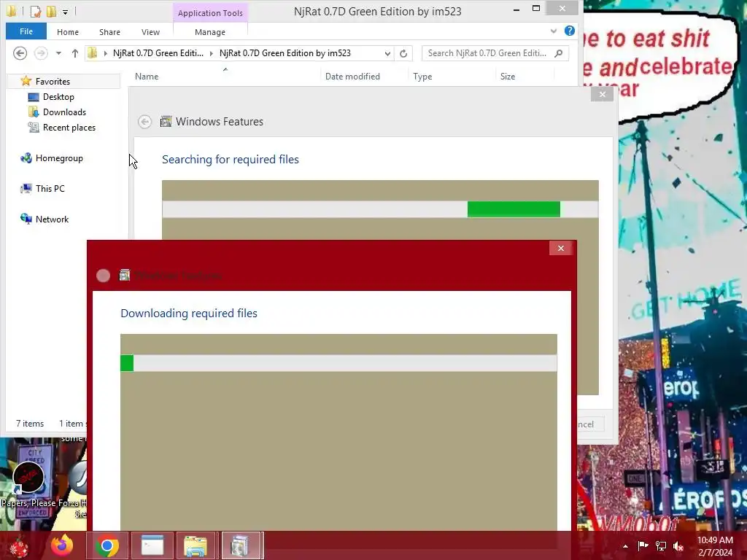Click the back arrow in Windows Features dialog

click(145, 122)
